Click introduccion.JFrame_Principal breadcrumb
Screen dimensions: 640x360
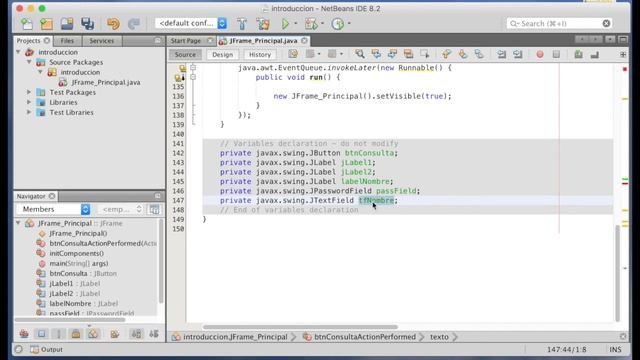point(235,337)
